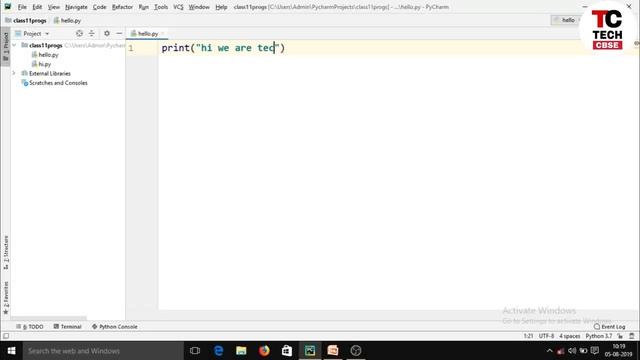Hide the Project panel with minus icon

pos(119,33)
